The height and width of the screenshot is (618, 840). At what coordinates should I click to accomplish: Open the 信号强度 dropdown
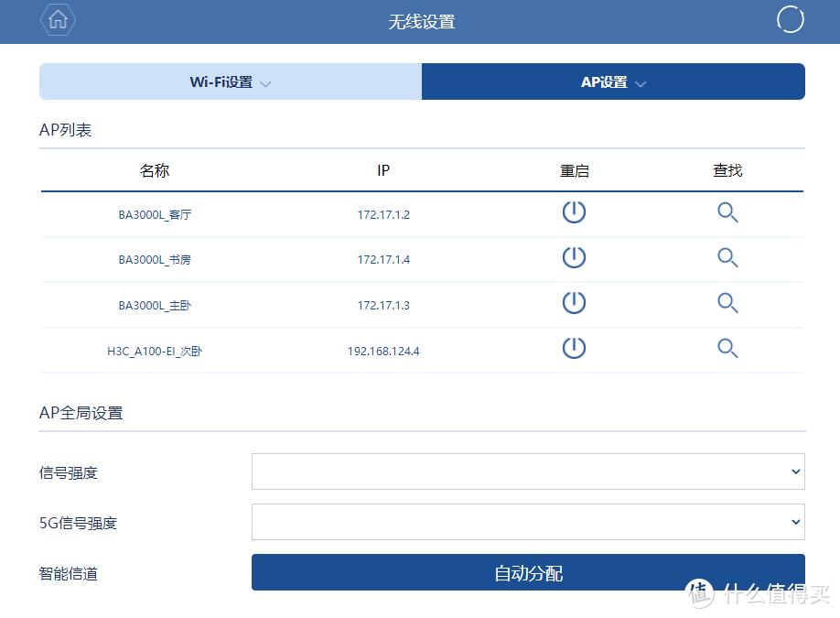point(527,472)
